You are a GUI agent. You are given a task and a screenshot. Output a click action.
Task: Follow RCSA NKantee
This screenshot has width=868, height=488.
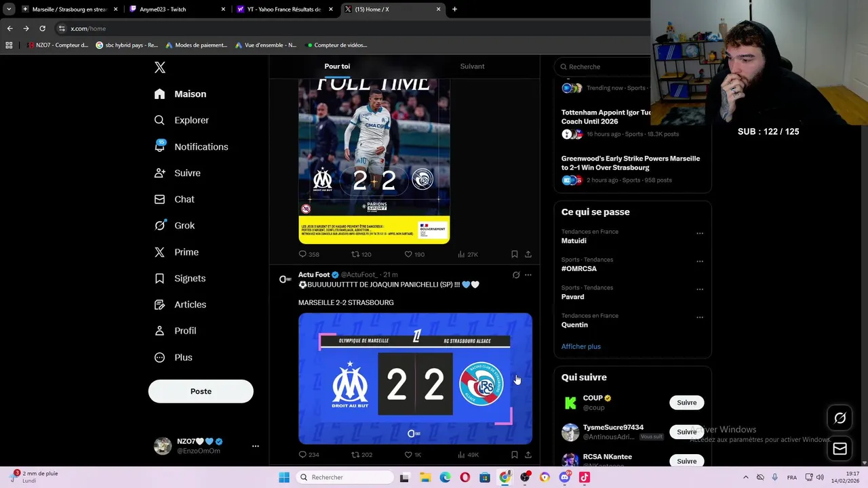coord(686,461)
